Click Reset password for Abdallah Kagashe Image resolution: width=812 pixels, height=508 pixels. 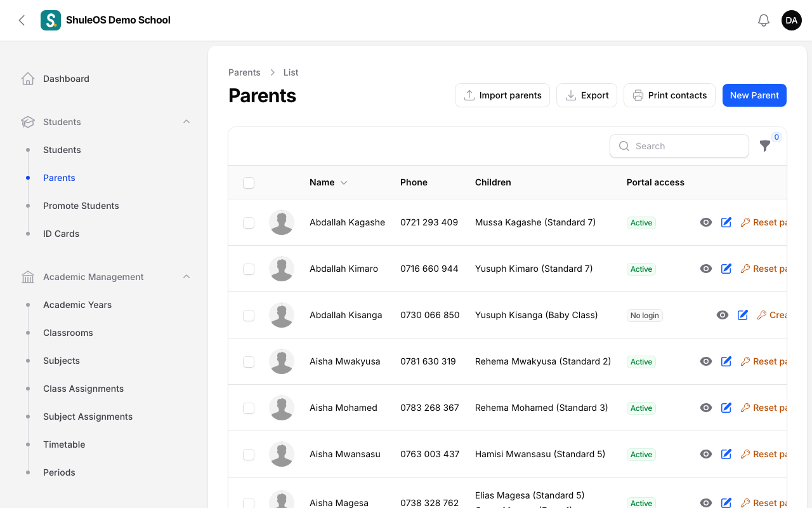[764, 222]
